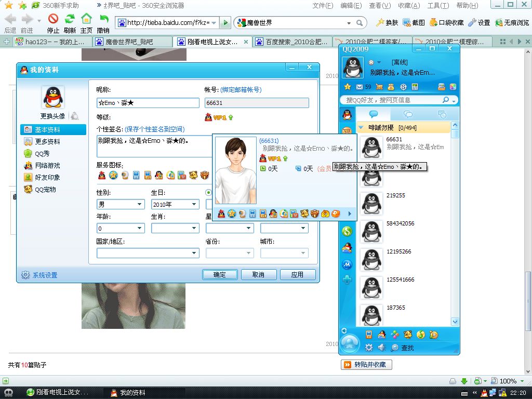This screenshot has width=532, height=399.
Task: Select the birthday radio button near 生日
Action: coord(208,193)
